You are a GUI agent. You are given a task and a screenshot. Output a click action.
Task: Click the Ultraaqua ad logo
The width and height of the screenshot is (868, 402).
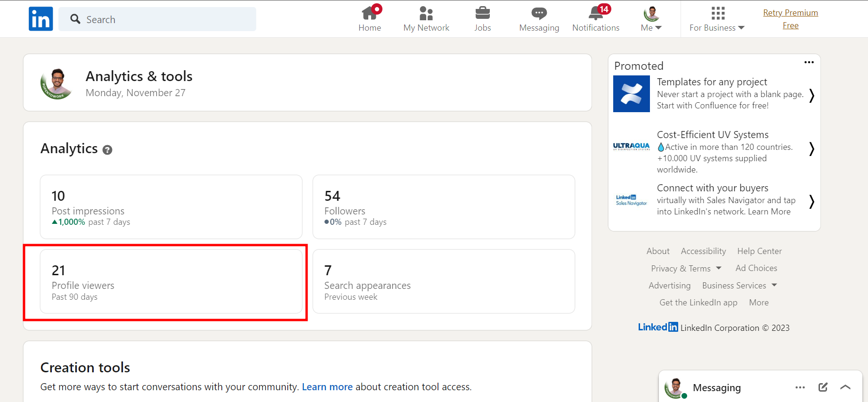[631, 147]
